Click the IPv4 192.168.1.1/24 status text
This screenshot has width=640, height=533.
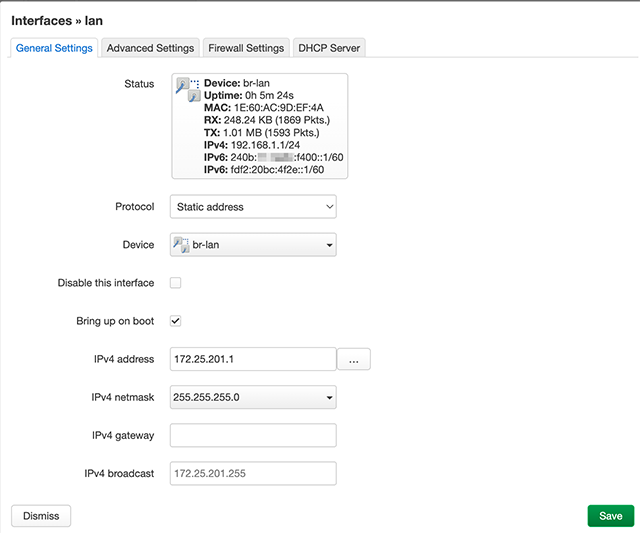point(252,145)
